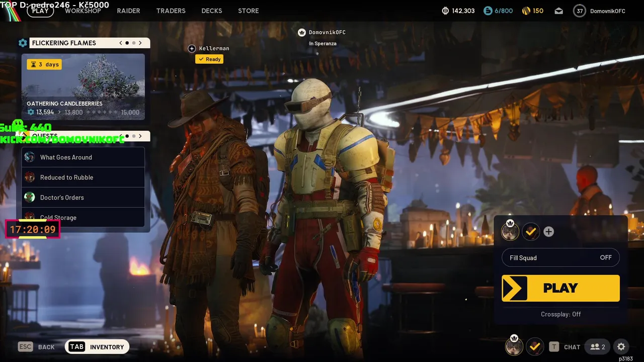Select second page dot in Flickering Flames
This screenshot has width=644, height=362.
point(134,43)
